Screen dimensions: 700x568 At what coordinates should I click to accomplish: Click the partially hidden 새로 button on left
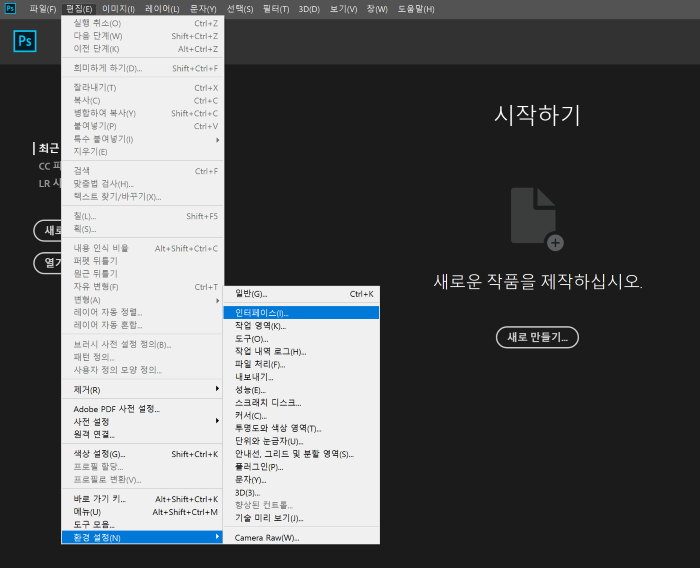pos(47,230)
